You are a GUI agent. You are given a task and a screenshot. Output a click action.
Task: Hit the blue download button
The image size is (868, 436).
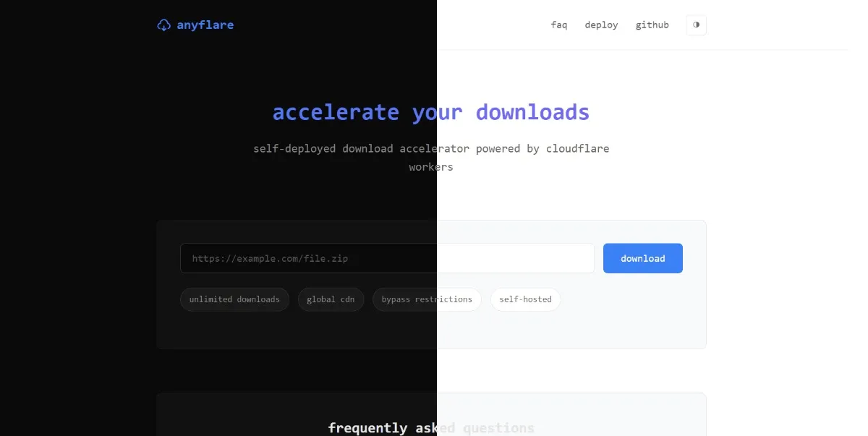pos(643,258)
